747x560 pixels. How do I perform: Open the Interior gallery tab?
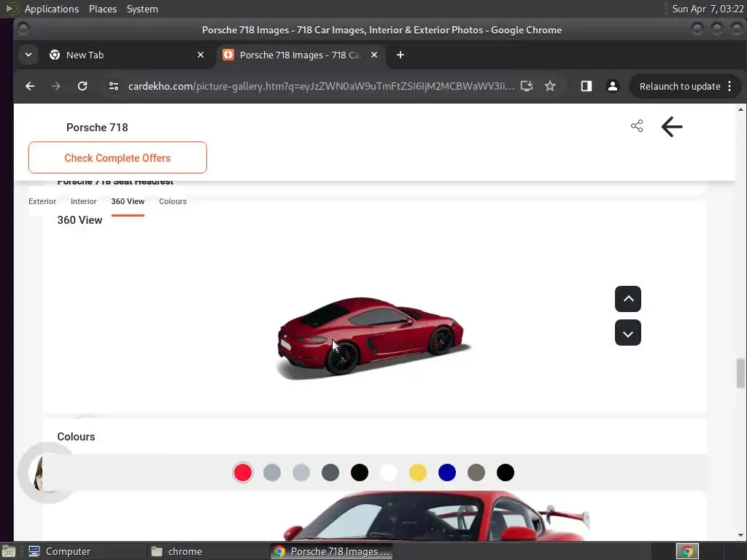[83, 201]
